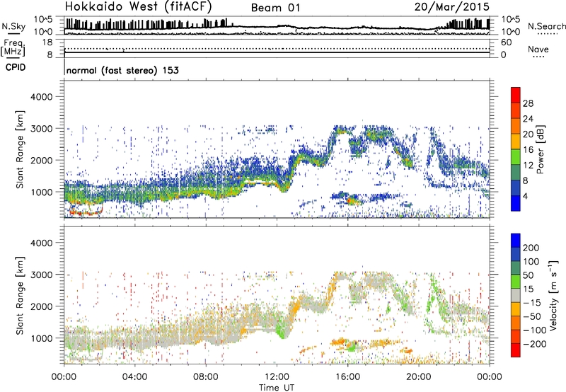
Task: Click the bright blue bottom Power colorbar segment
Action: point(516,203)
